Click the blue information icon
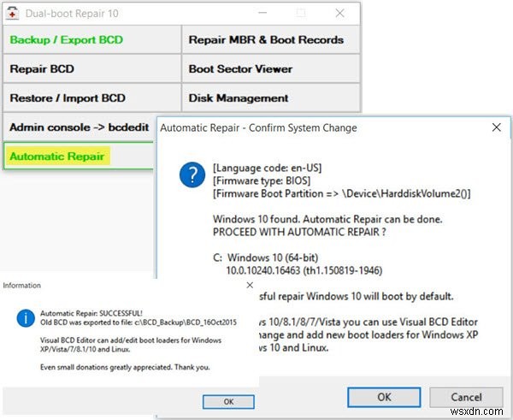This screenshot has width=513, height=420. (x=26, y=318)
